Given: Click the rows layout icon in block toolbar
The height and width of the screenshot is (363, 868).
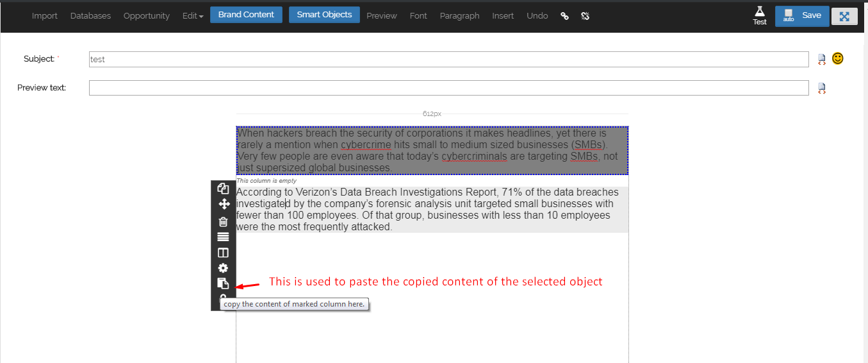Looking at the screenshot, I should coord(223,237).
